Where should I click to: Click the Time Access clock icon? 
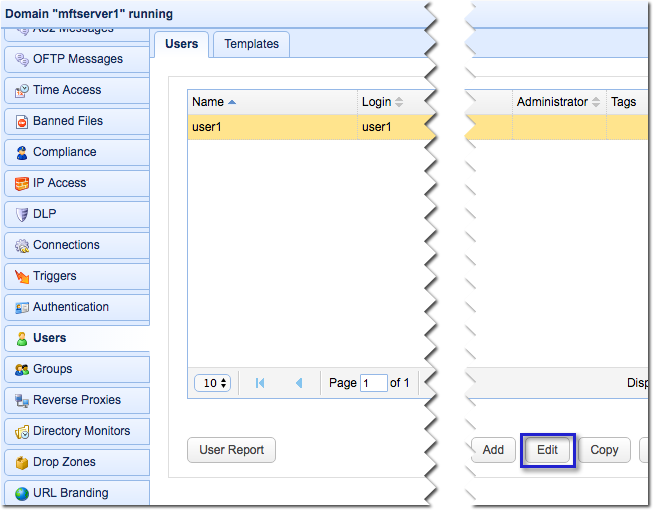[x=22, y=90]
